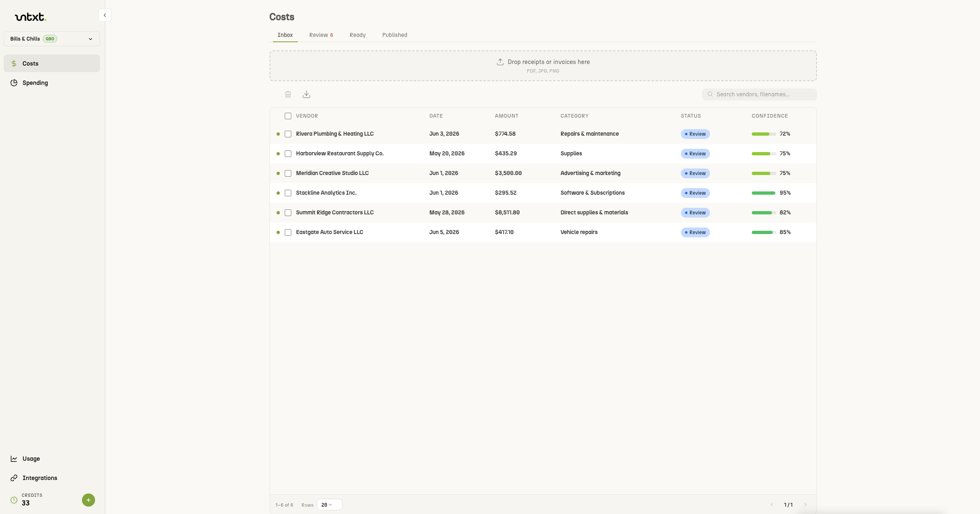Click Review badge for Summit Ridge Contractors

pos(695,213)
